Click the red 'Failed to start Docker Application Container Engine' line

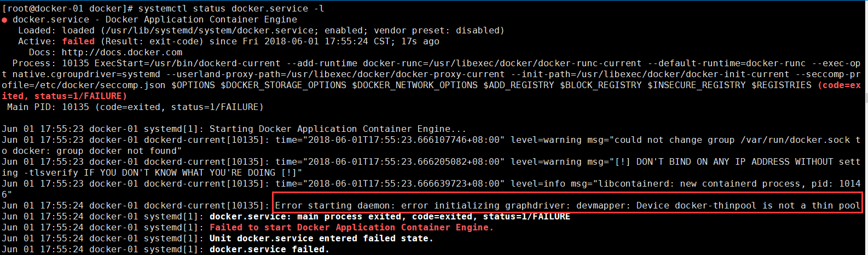pos(351,228)
